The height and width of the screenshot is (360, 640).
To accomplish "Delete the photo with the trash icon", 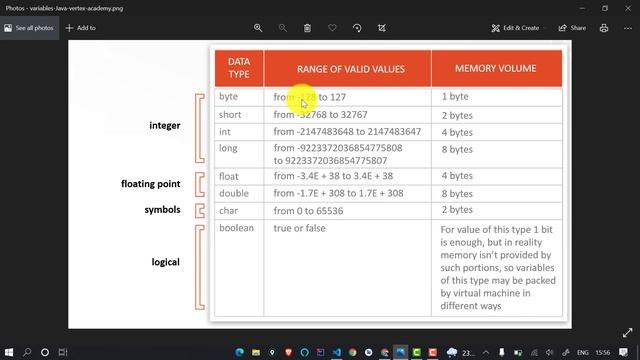I will point(307,28).
